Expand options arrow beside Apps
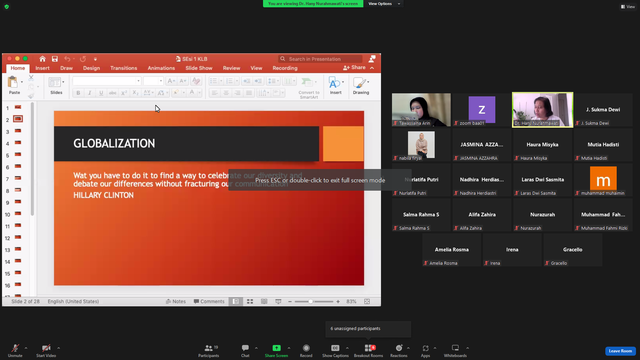This screenshot has width=640, height=360. [435, 348]
